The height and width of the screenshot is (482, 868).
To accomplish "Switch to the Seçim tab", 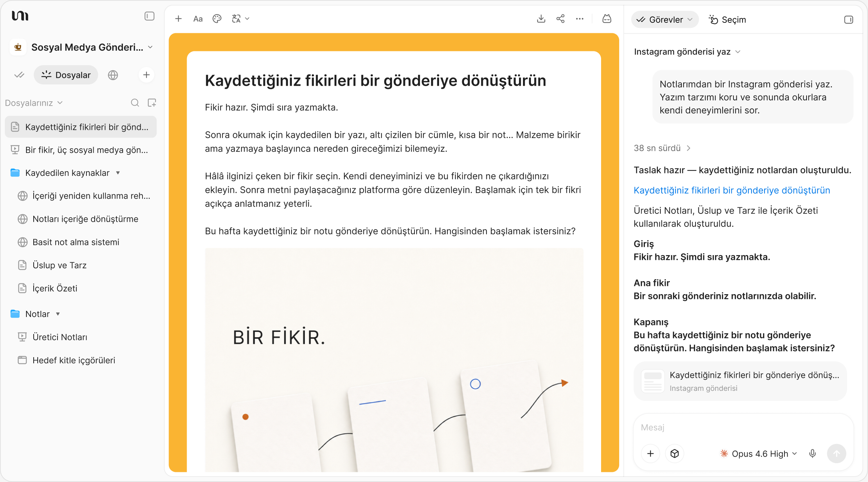I will click(x=727, y=20).
